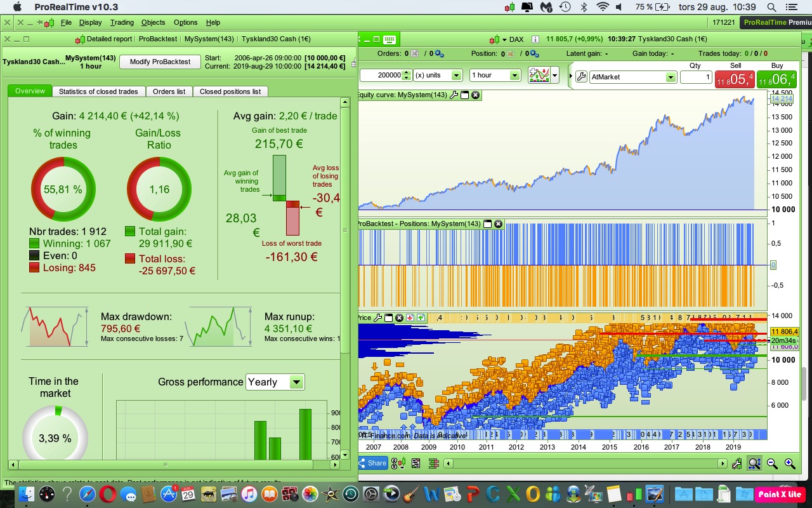Open order settings wrench beside AtMarket
The width and height of the screenshot is (812, 508).
point(581,77)
